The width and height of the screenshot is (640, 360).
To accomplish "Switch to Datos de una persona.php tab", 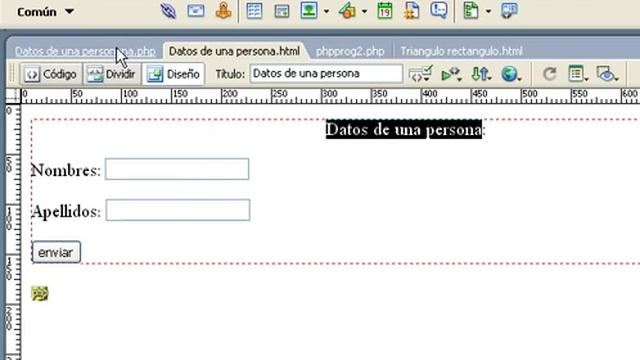I will click(x=85, y=51).
